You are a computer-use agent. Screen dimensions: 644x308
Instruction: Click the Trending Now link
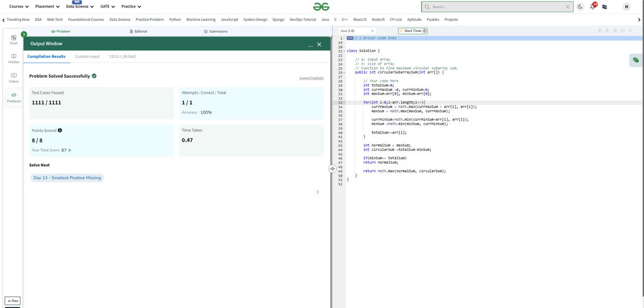[18, 19]
